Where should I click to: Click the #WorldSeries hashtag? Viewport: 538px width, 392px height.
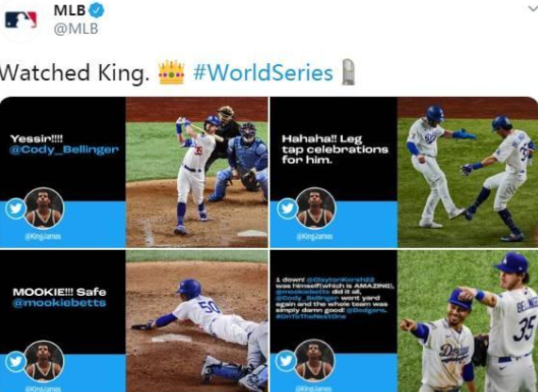point(263,73)
